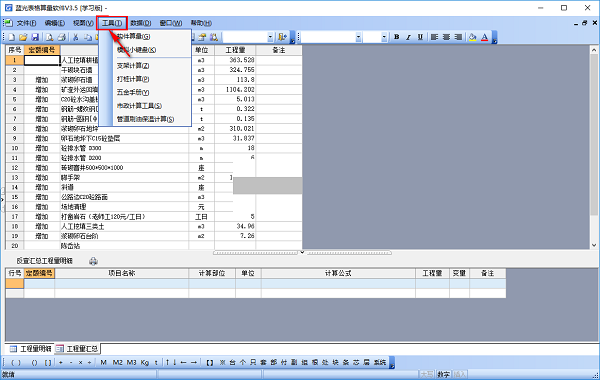Expand the dropdown left of the exit-door icon
The width and height of the screenshot is (600, 380).
[x=270, y=37]
